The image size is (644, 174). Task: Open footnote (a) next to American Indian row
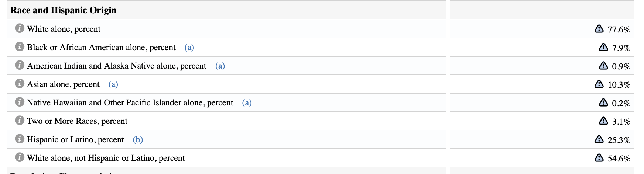point(220,66)
